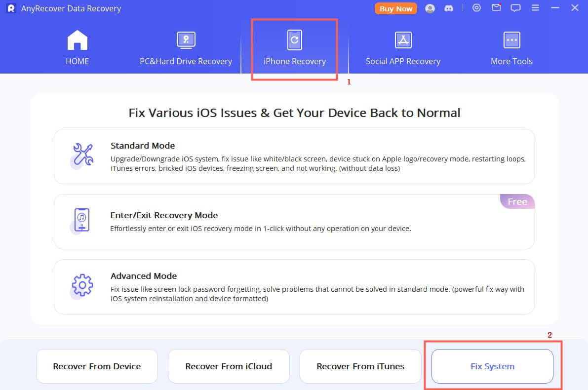Image resolution: width=588 pixels, height=390 pixels.
Task: Click the Free badge on recovery mode card
Action: click(x=517, y=201)
